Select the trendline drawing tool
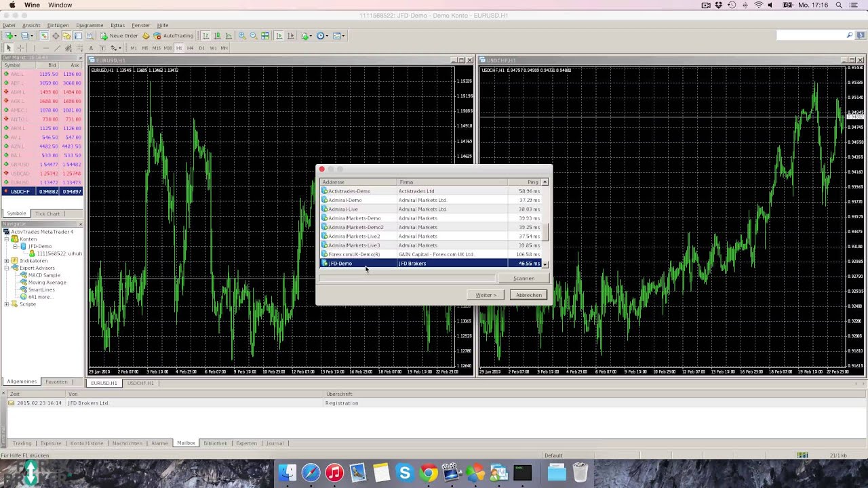Viewport: 868px width, 488px height. [57, 48]
